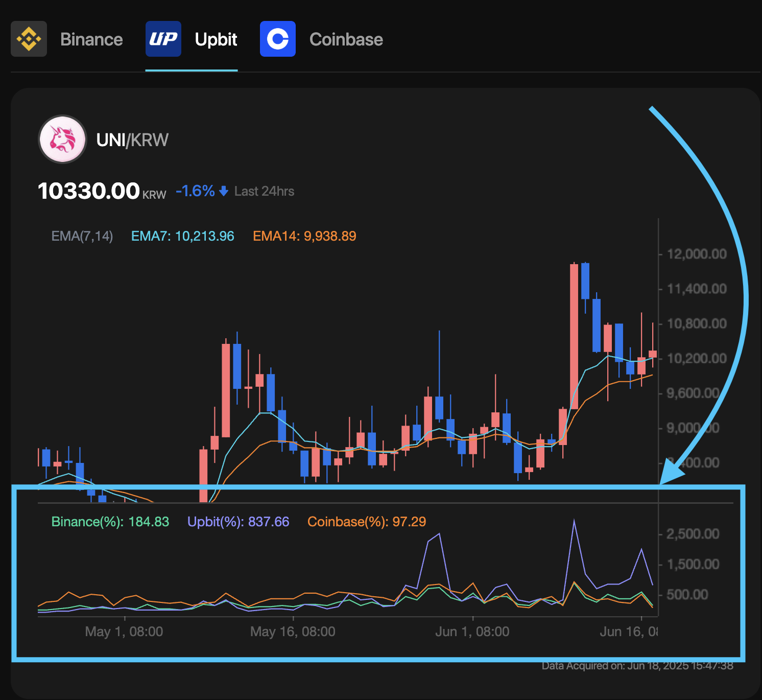
Task: Click the Binance logo icon
Action: pyautogui.click(x=29, y=39)
